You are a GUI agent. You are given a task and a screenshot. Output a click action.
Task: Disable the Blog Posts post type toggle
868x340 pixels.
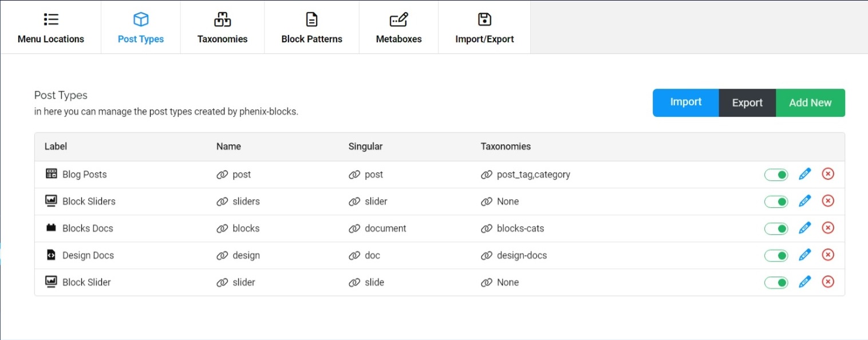(776, 175)
